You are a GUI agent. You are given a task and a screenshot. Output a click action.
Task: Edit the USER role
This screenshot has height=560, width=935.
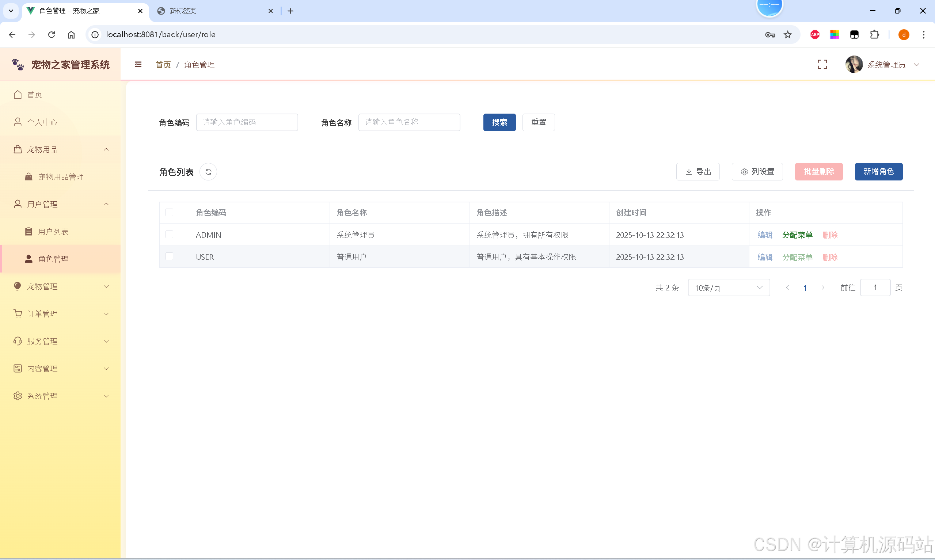[x=765, y=257]
